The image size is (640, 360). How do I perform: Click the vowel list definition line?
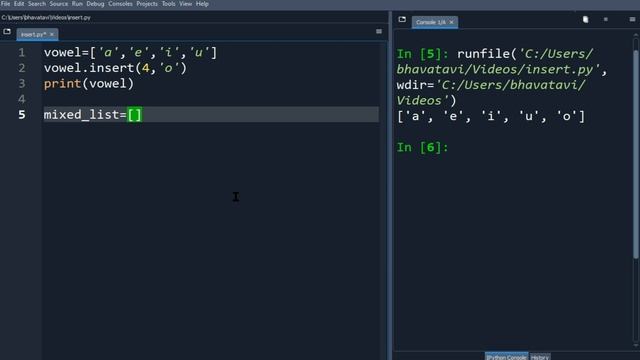pyautogui.click(x=131, y=53)
